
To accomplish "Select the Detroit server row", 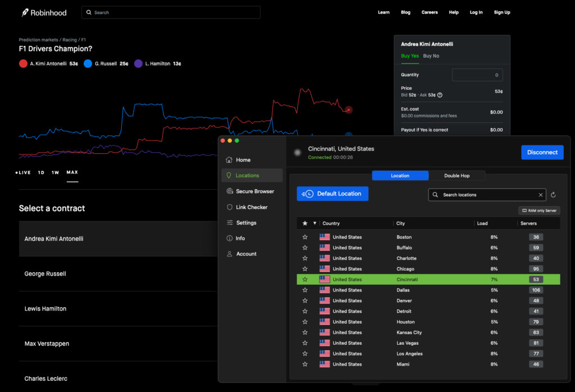I will 428,311.
